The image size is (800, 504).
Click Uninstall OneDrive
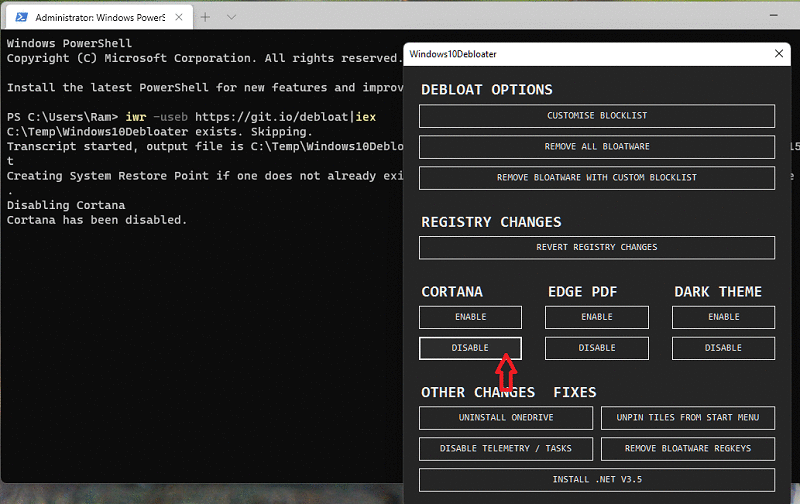tap(505, 417)
